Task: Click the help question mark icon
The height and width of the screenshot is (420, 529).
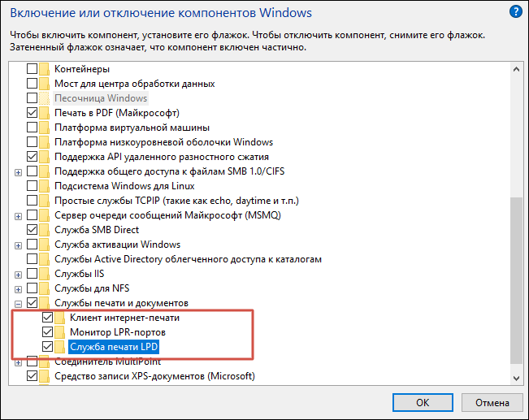Action: (x=515, y=12)
